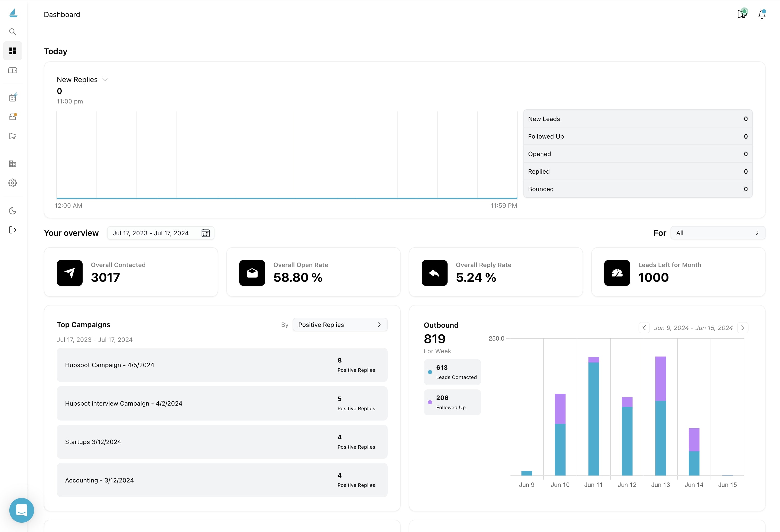Click the Leads Left gauge icon
780x532 pixels.
pos(617,273)
